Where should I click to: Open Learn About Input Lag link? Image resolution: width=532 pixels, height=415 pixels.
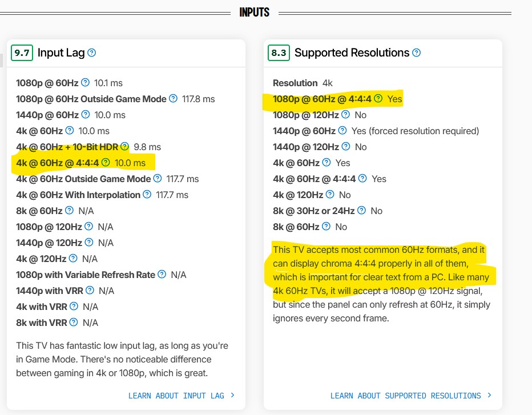pyautogui.click(x=182, y=395)
